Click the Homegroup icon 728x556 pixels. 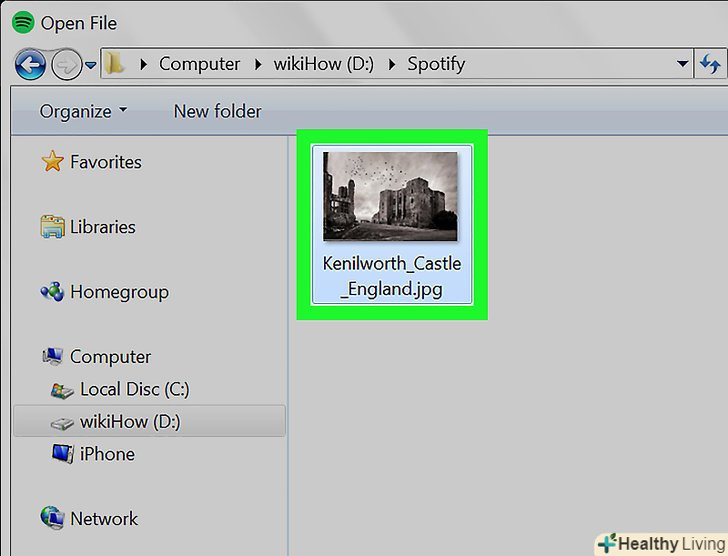52,291
